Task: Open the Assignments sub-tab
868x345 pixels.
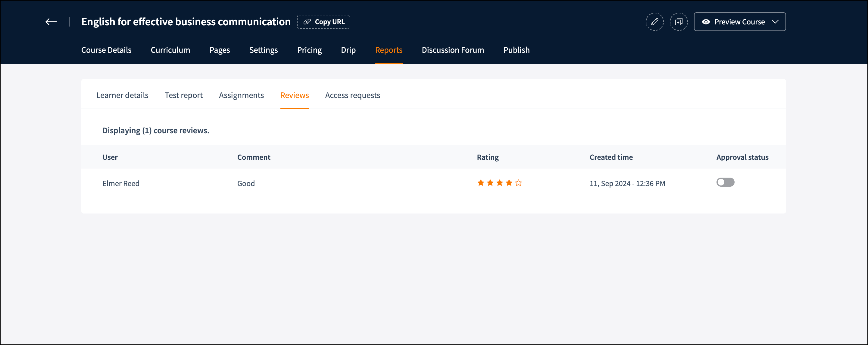Action: point(241,95)
